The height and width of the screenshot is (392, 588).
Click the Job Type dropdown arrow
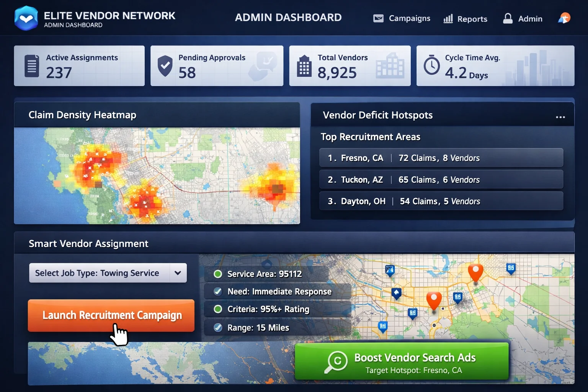pos(178,273)
